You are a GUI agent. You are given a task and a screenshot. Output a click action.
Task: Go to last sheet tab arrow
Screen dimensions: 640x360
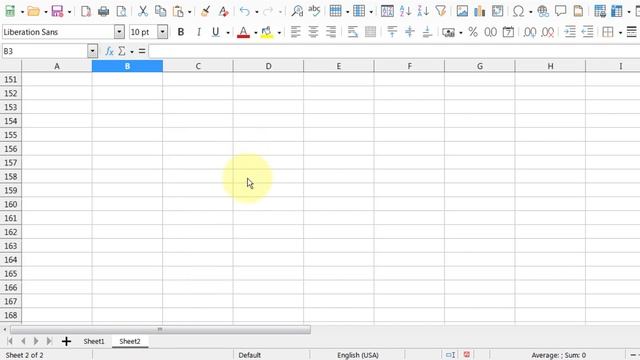pyautogui.click(x=49, y=341)
